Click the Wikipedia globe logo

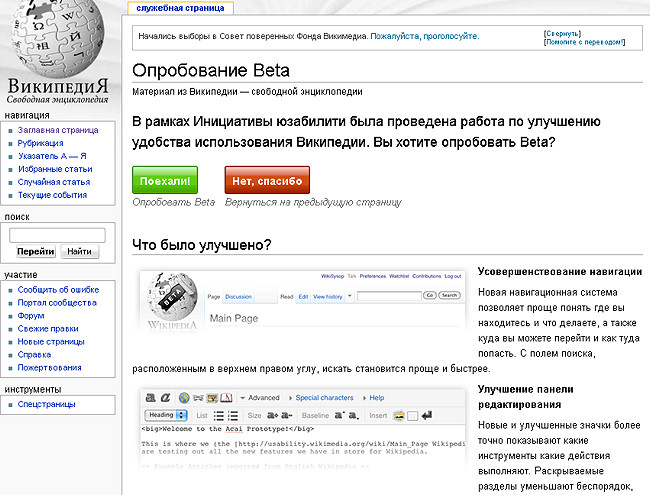click(x=61, y=38)
